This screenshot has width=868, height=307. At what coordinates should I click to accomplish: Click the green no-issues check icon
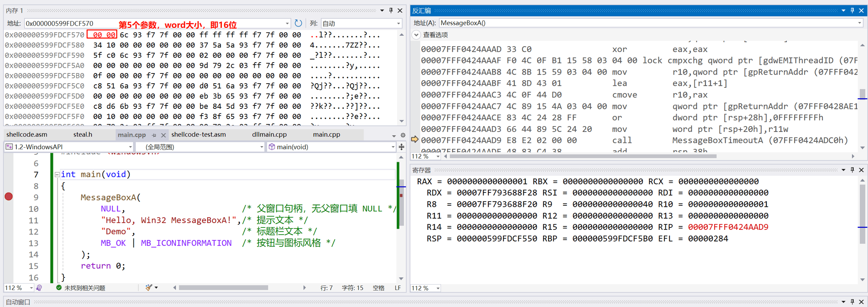coord(59,288)
